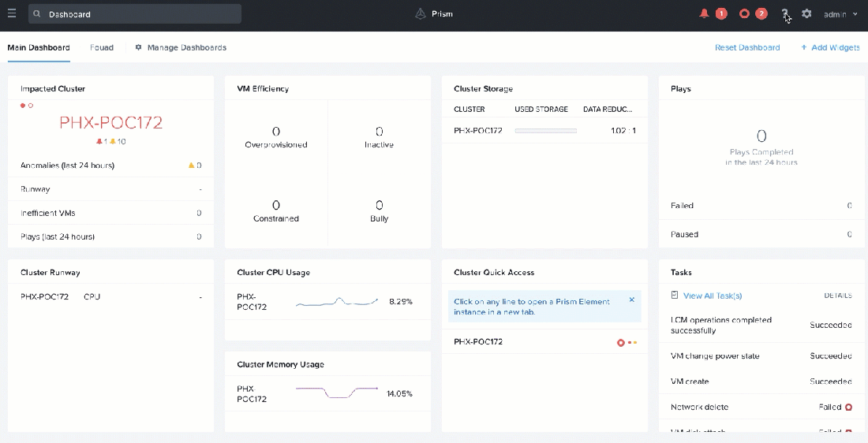Viewport: 868px width, 443px height.
Task: Switch to Main Dashboard tab
Action: pos(39,47)
